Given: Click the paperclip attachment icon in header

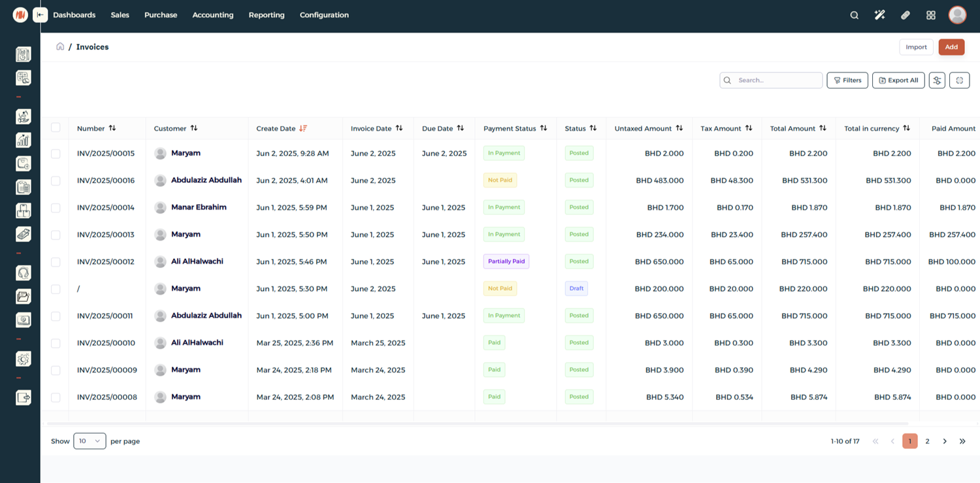Looking at the screenshot, I should coord(906,15).
